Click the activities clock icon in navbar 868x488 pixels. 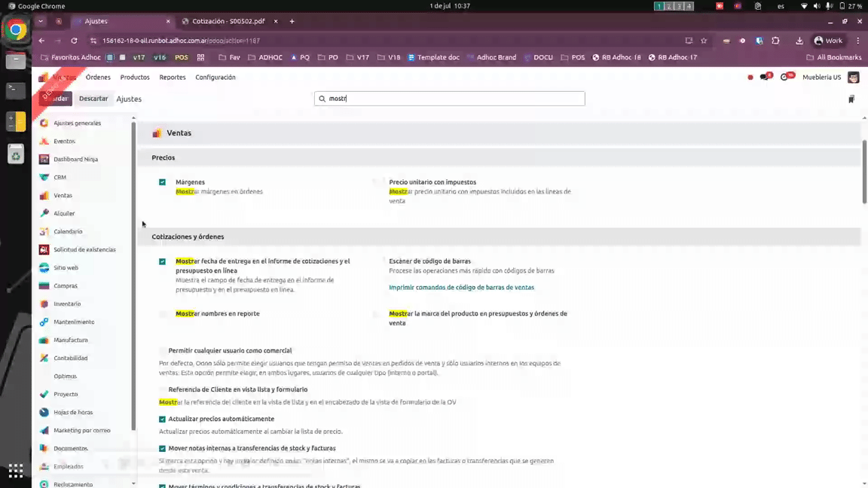[786, 77]
